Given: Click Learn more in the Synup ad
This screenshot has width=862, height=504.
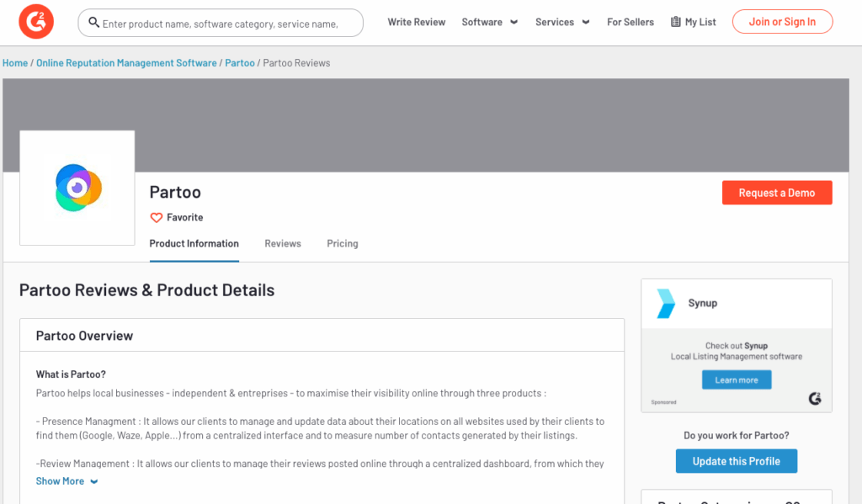Looking at the screenshot, I should tap(737, 379).
